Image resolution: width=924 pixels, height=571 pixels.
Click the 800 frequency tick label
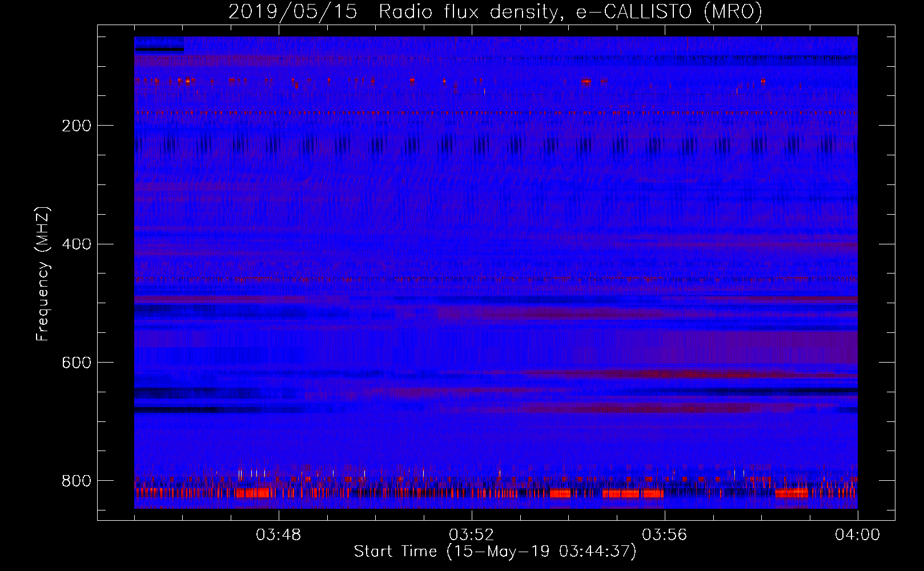point(77,481)
